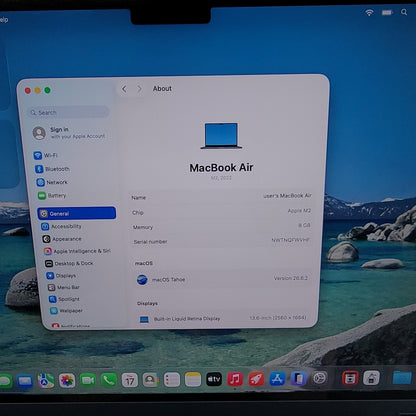The width and height of the screenshot is (416, 416).
Task: Open Wi-Fi settings in sidebar
Action: click(46, 155)
